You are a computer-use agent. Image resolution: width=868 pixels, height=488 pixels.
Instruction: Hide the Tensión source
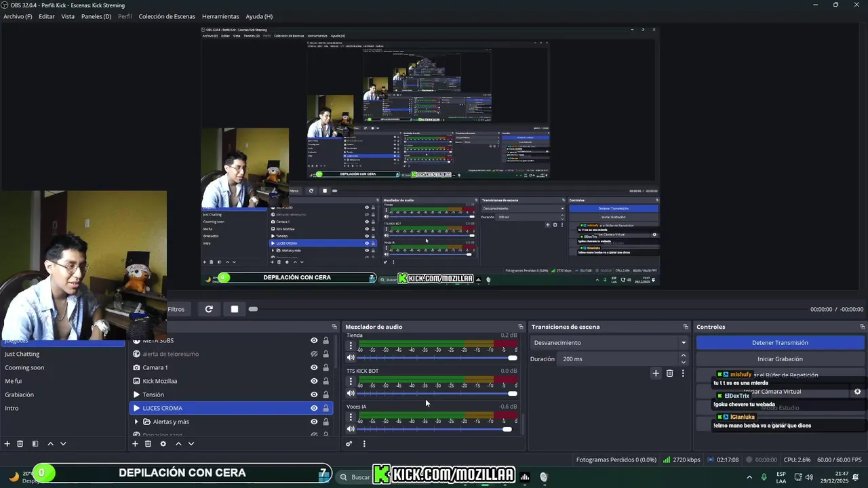tap(314, 394)
